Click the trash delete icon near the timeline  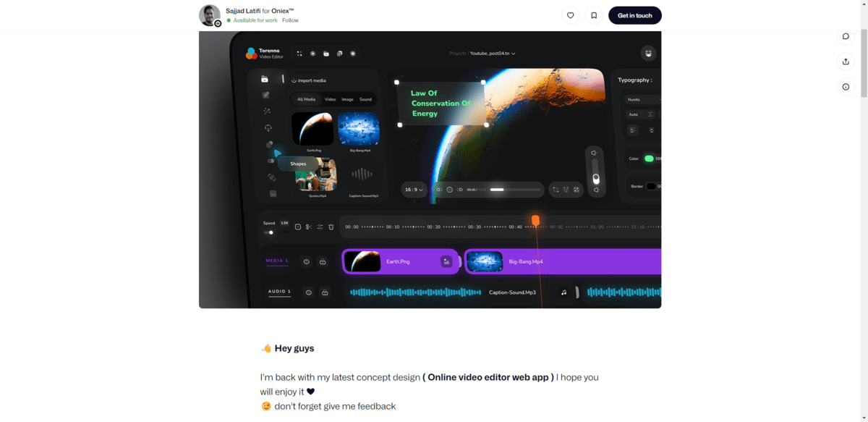click(x=331, y=227)
